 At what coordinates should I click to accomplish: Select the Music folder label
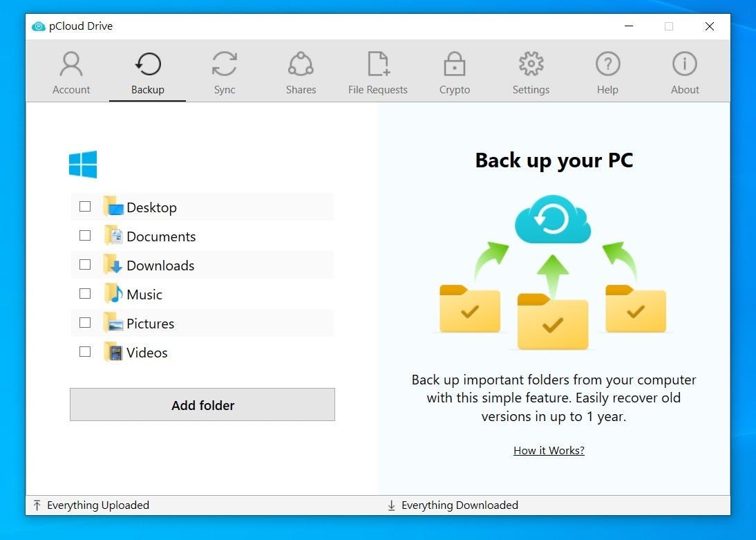point(144,295)
